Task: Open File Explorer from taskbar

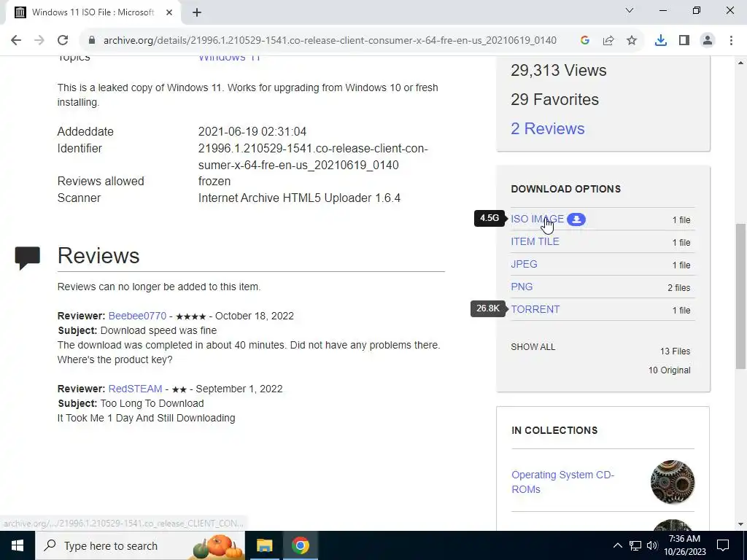Action: 264,545
